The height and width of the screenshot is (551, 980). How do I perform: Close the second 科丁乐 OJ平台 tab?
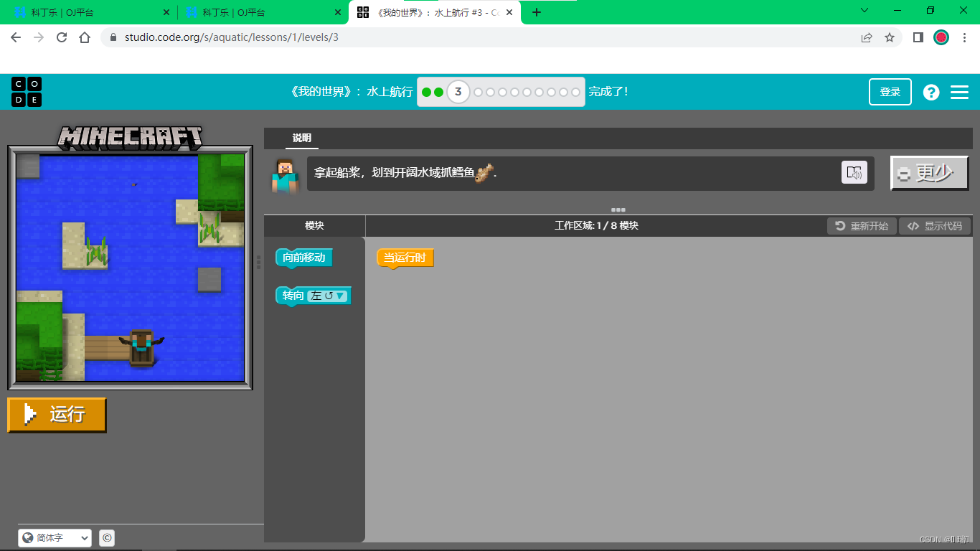click(x=338, y=12)
